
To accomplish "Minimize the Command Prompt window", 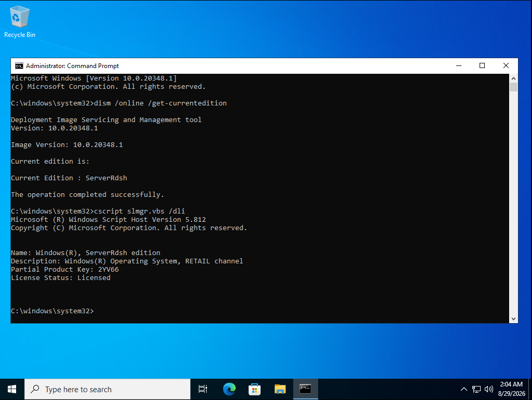I will (459, 65).
